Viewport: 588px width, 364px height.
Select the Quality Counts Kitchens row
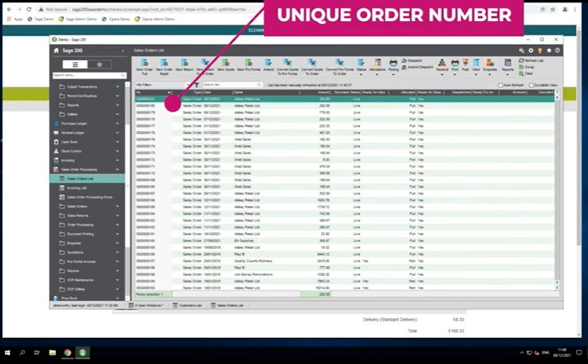click(x=345, y=261)
